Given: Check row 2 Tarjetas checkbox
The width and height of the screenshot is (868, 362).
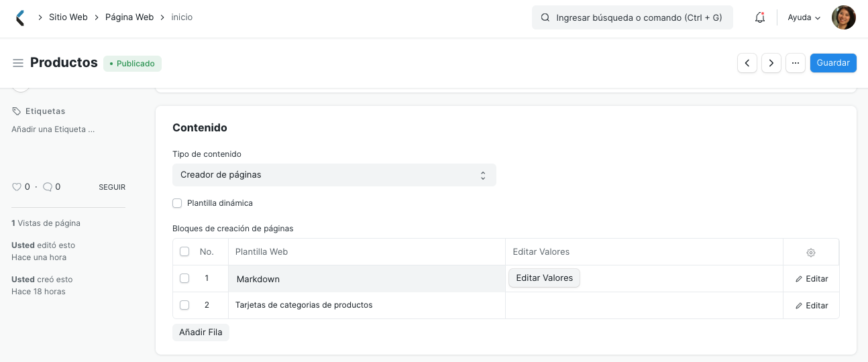Looking at the screenshot, I should point(184,305).
